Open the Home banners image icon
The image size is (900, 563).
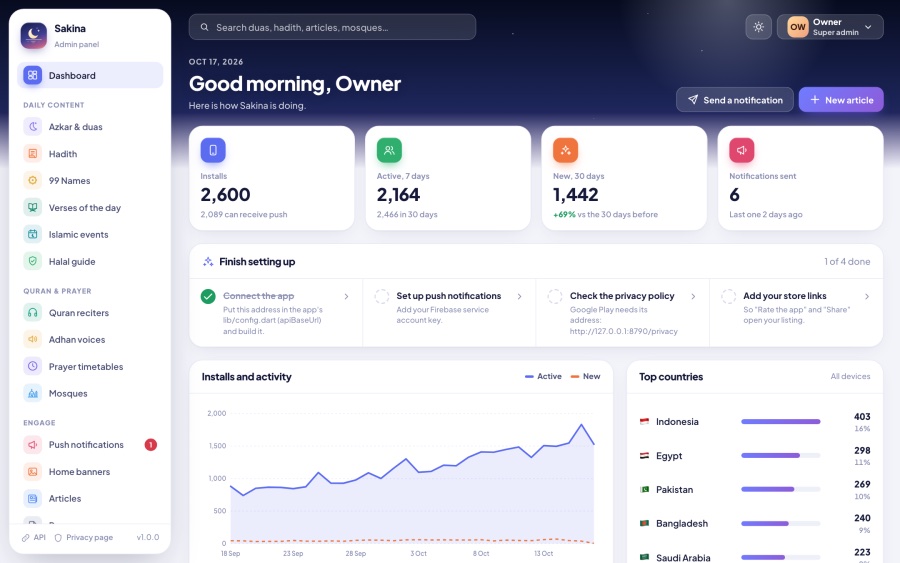tap(33, 471)
